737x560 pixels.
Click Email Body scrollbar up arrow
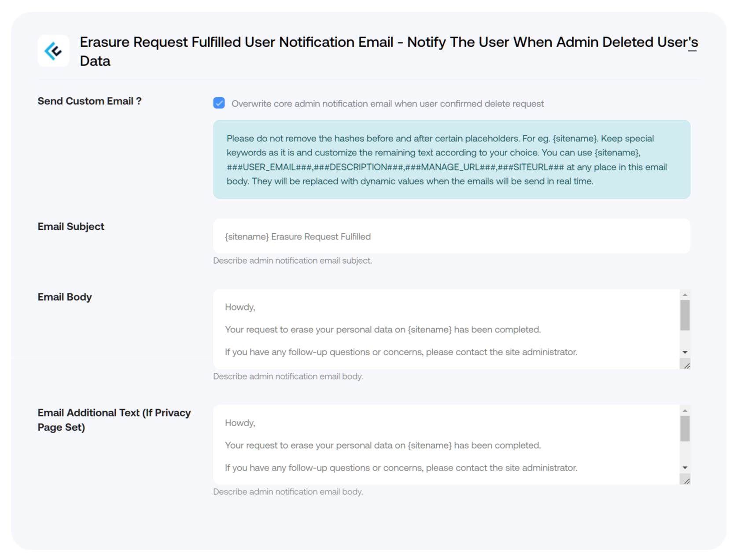point(685,295)
